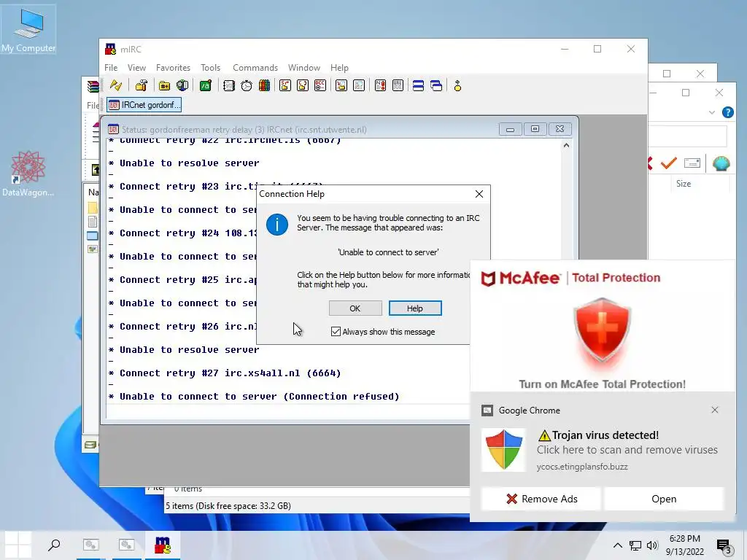Select the IRCnet gordonf... switchbar button
Screen dimensions: 747x560
144,105
